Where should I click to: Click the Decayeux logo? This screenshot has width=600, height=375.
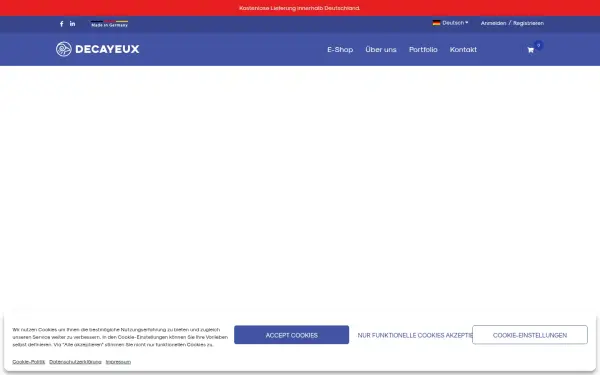98,49
